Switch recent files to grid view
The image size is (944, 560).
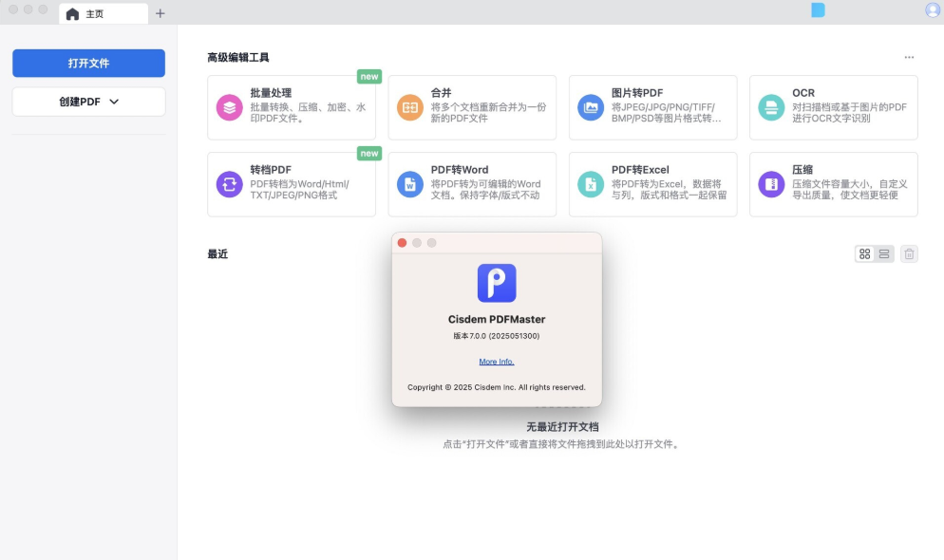865,254
